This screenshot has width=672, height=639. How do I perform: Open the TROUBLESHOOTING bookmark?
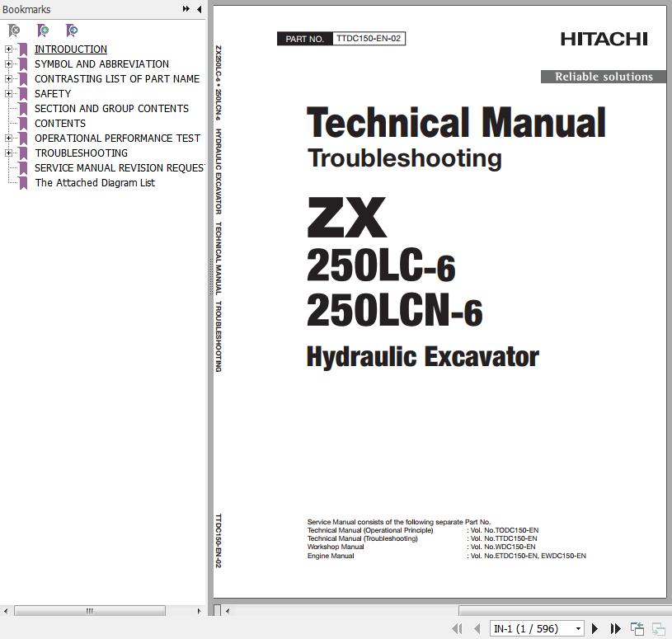coord(81,153)
